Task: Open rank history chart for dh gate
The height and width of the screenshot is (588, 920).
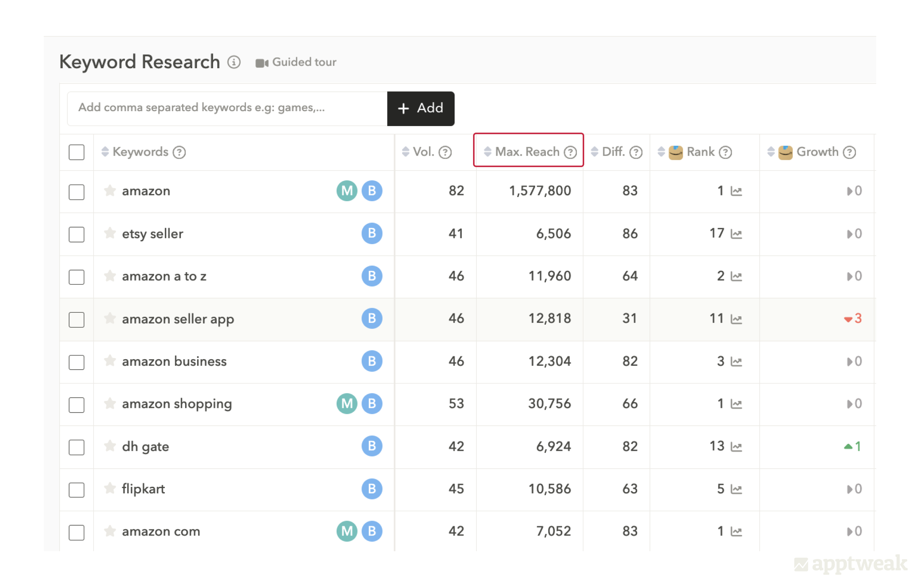Action: tap(736, 447)
